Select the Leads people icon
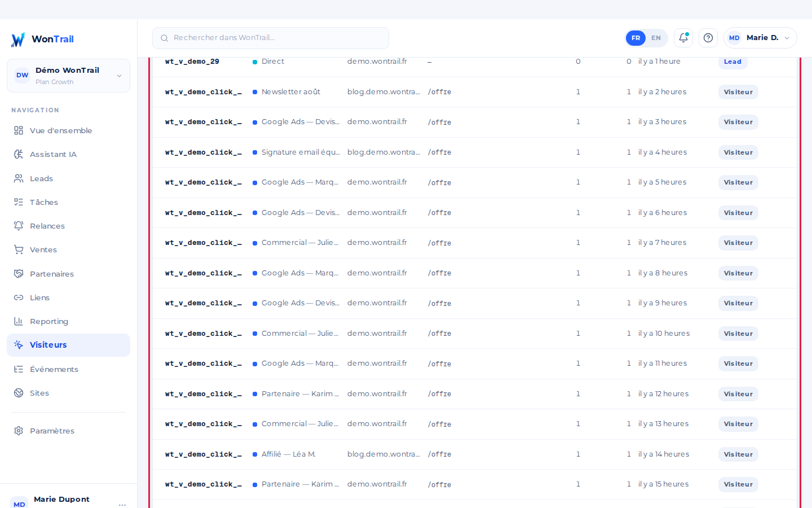This screenshot has height=508, width=812. point(19,178)
